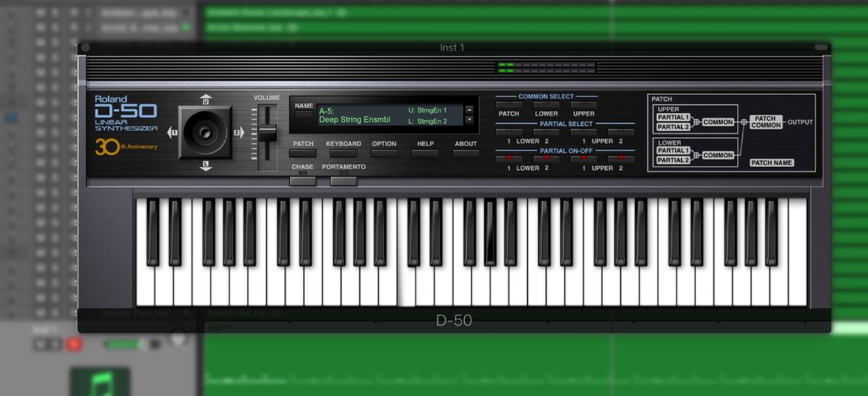Click PATCH NAME block in patch diagram
The width and height of the screenshot is (868, 396).
(x=772, y=163)
